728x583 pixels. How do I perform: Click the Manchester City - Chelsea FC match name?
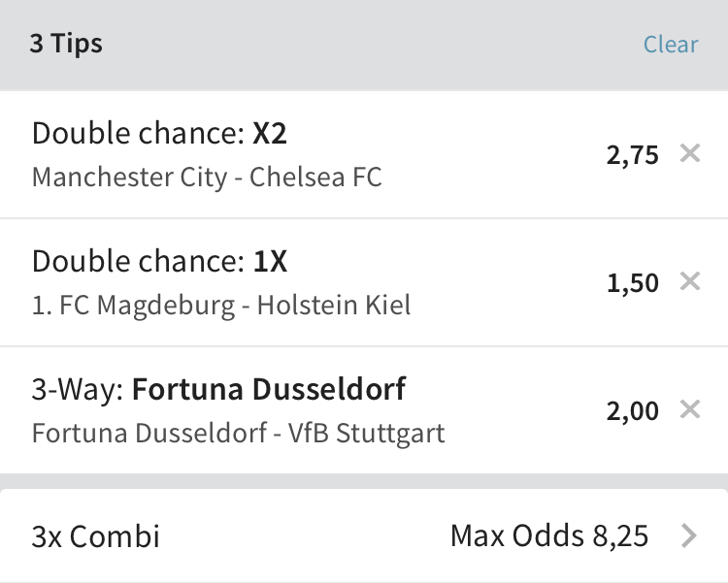tap(207, 178)
